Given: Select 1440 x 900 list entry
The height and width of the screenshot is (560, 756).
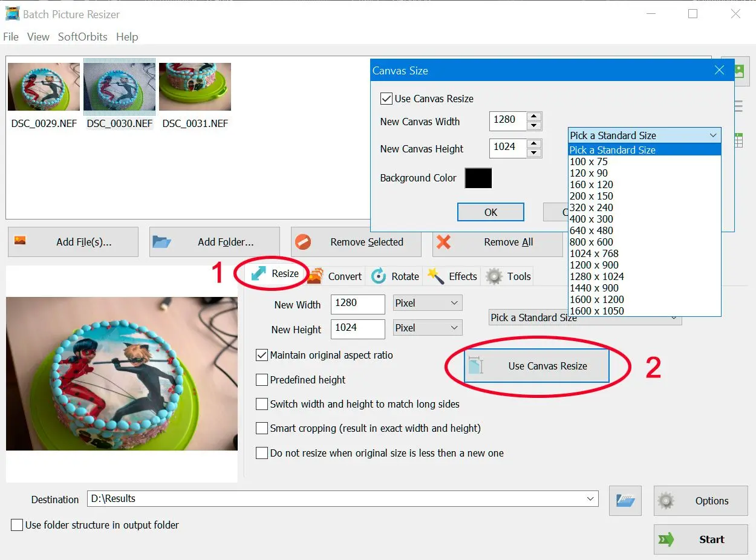Looking at the screenshot, I should (x=645, y=288).
